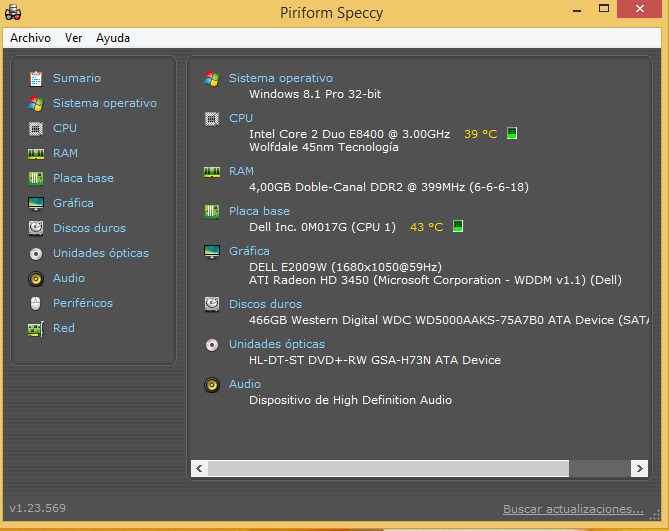Click the Placa base heading link in summary
The height and width of the screenshot is (531, 669).
tap(259, 212)
